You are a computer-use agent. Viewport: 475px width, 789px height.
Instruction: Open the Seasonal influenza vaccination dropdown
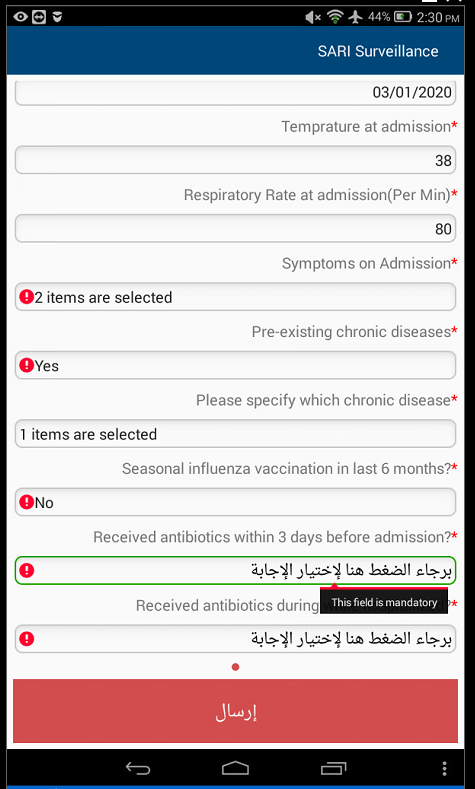(x=235, y=502)
